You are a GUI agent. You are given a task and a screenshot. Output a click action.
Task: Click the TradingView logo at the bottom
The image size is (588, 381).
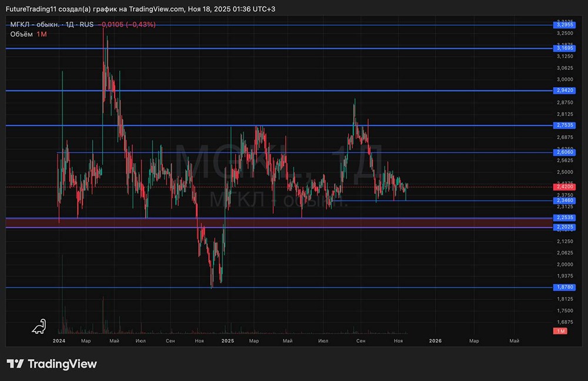52,364
